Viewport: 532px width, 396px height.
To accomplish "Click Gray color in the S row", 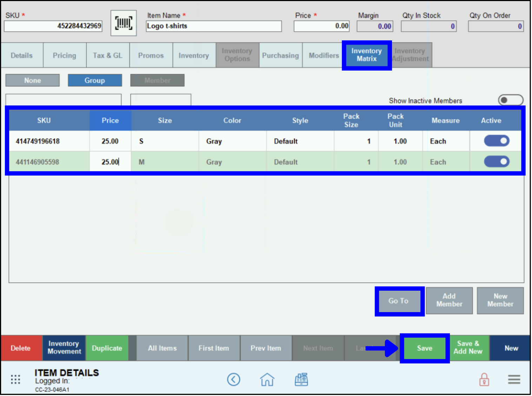I will coord(232,141).
